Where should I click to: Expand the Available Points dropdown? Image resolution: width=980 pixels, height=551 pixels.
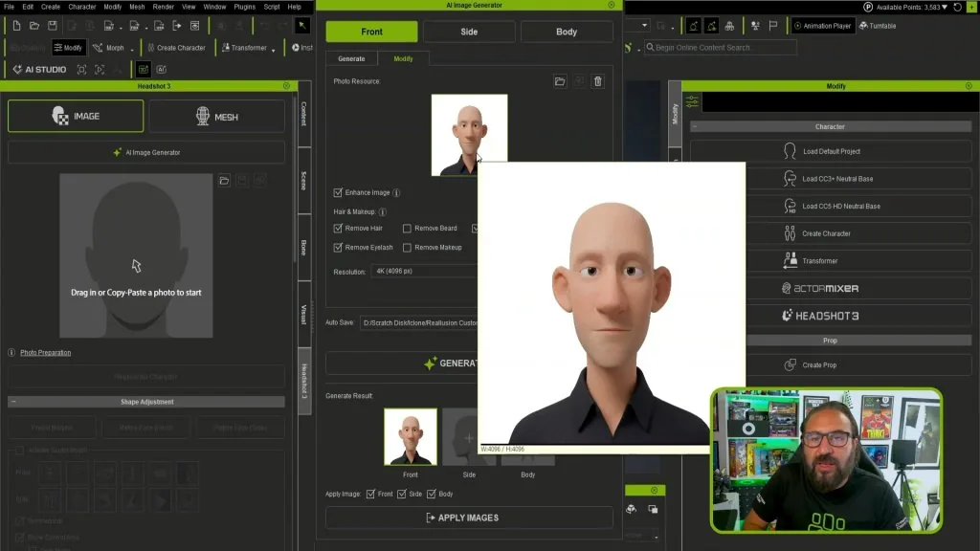tap(945, 7)
